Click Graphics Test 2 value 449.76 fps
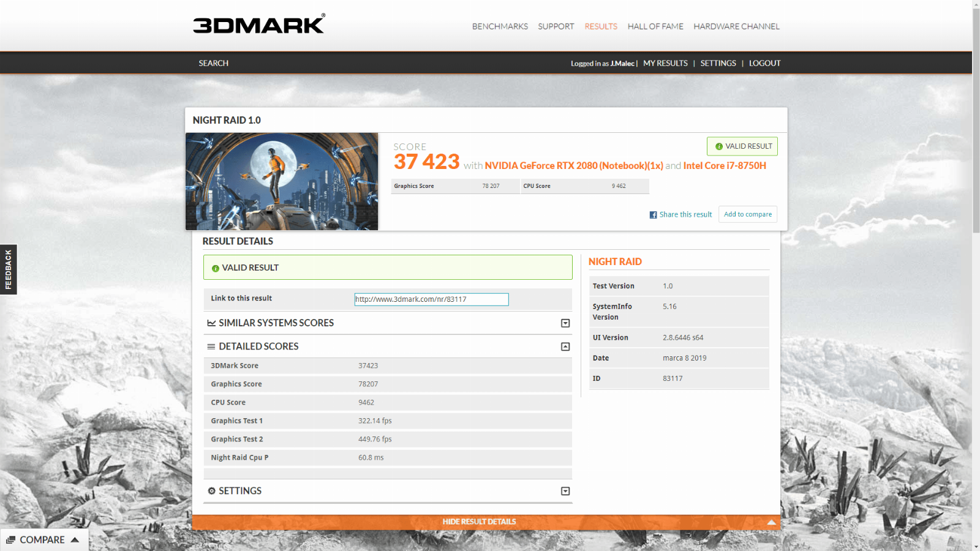The height and width of the screenshot is (551, 980). click(375, 440)
